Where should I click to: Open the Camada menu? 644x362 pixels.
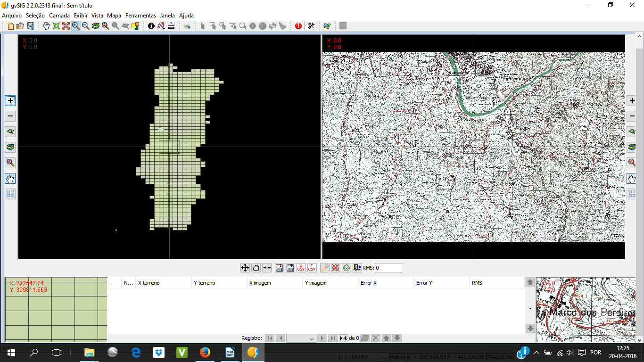pos(59,16)
